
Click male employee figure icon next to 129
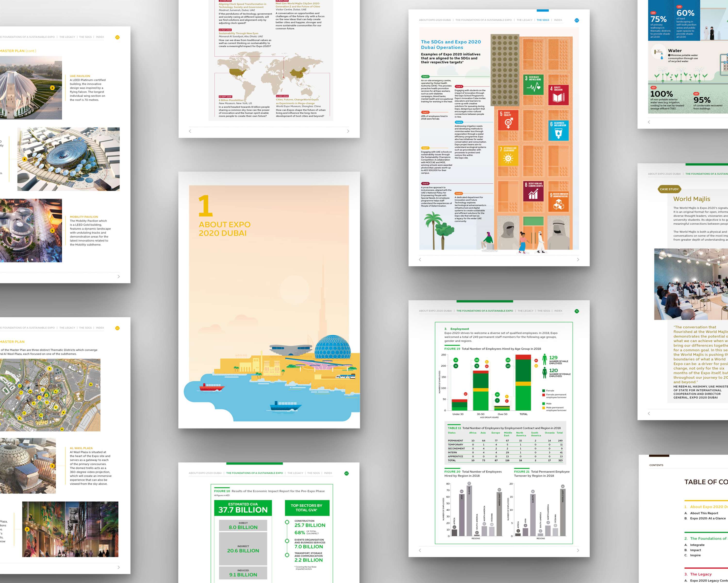545,359
